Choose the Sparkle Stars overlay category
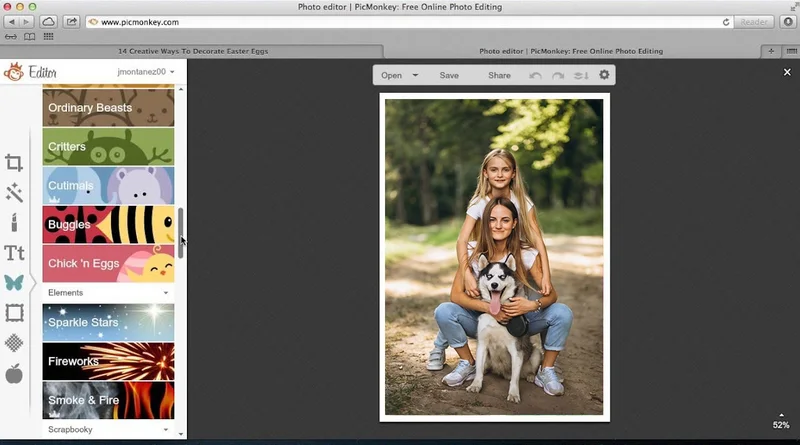Viewport: 800px width, 445px height. click(108, 323)
